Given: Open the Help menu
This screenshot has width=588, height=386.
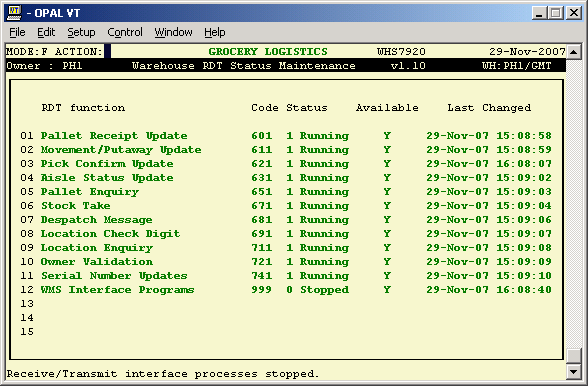Looking at the screenshot, I should [x=215, y=32].
